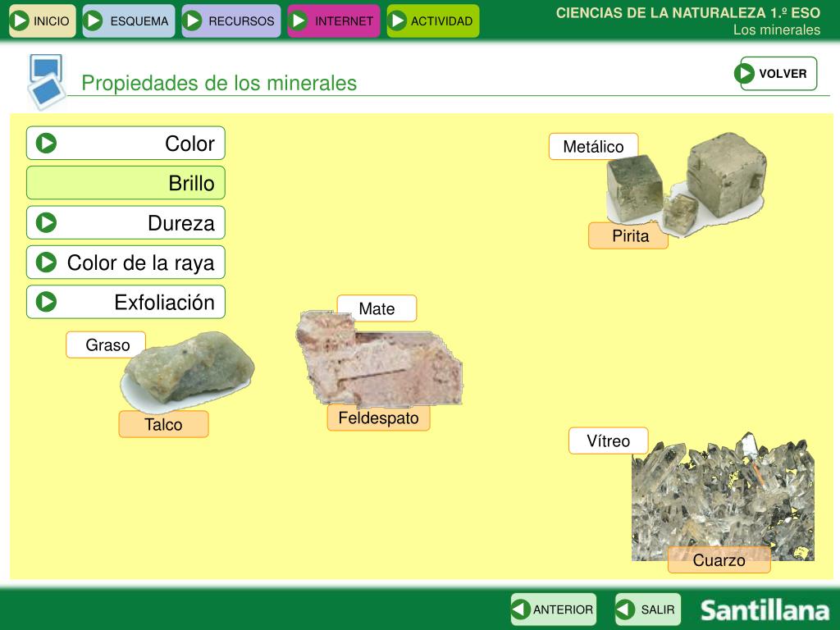Open the Dureza property section
840x630 pixels.
click(x=126, y=223)
